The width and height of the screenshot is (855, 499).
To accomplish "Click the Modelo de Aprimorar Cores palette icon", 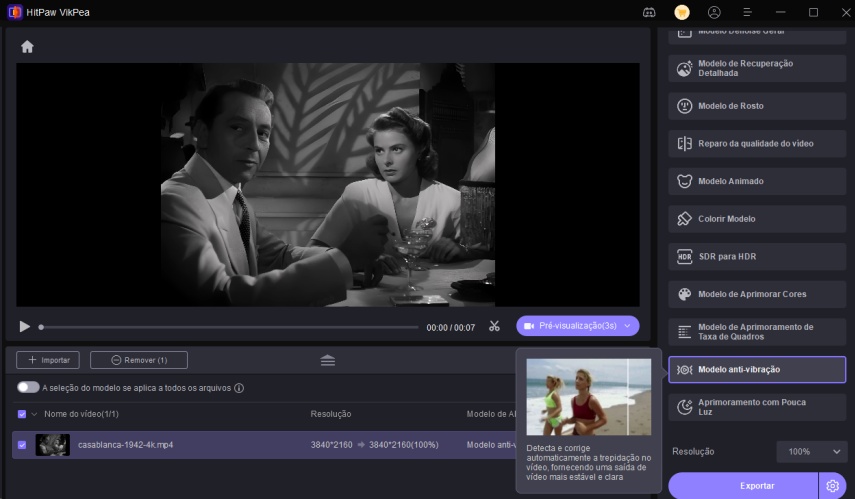I will click(684, 294).
